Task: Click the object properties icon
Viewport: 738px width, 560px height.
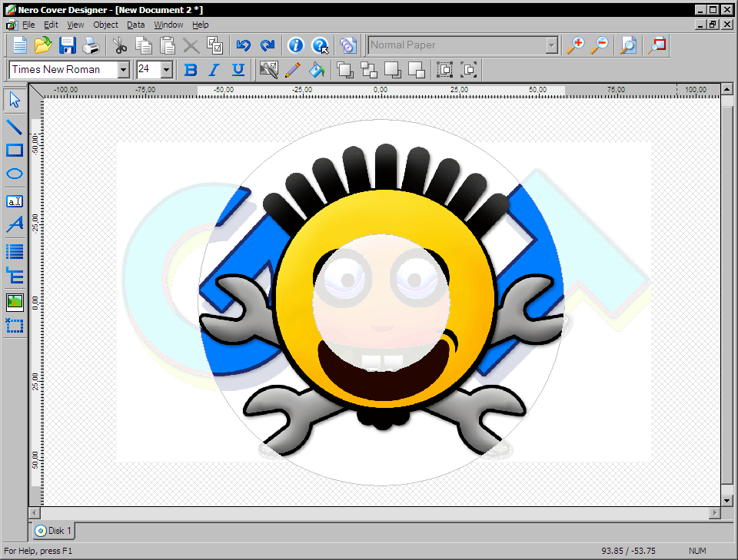Action: click(269, 70)
